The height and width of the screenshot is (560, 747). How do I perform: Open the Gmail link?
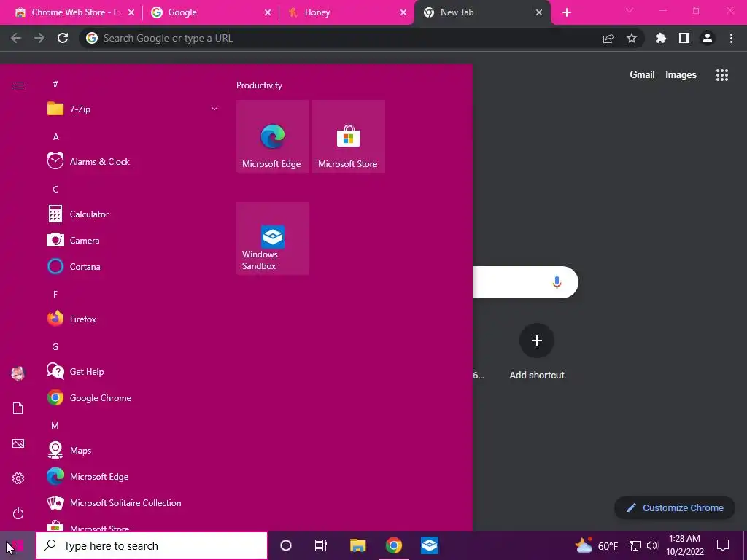point(642,75)
